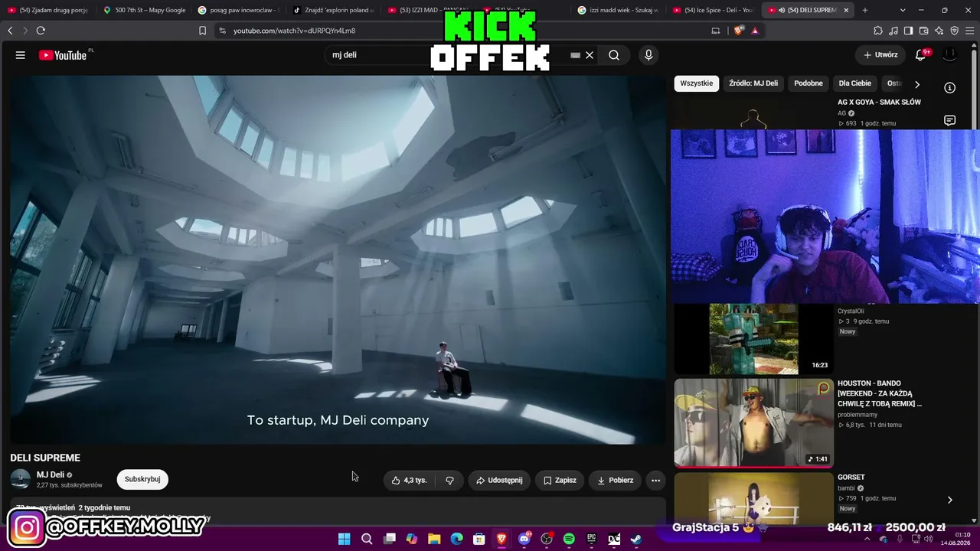Close the DELI SUPREME browser tab

point(846,10)
